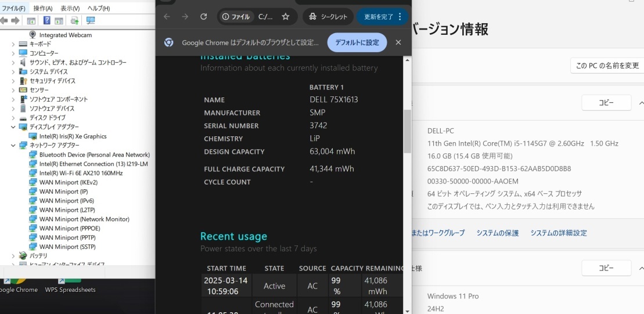The image size is (644, 314).
Task: Collapse the ディスプレイ アダプター category
Action: [x=13, y=127]
